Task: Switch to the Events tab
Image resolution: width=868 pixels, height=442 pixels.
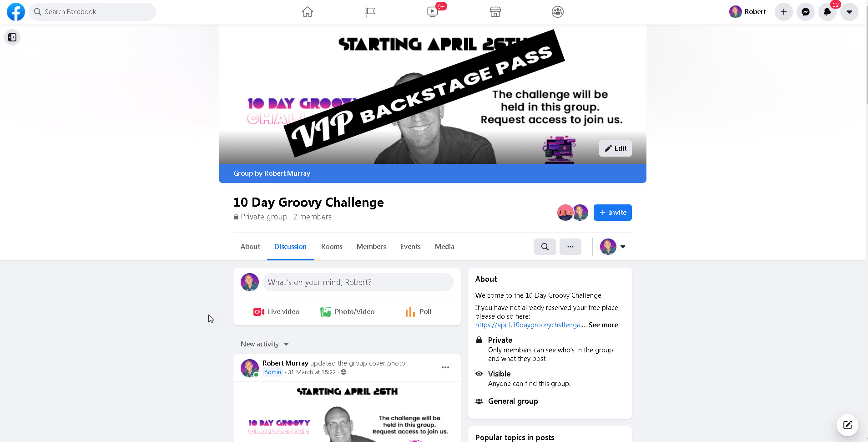Action: pos(410,247)
